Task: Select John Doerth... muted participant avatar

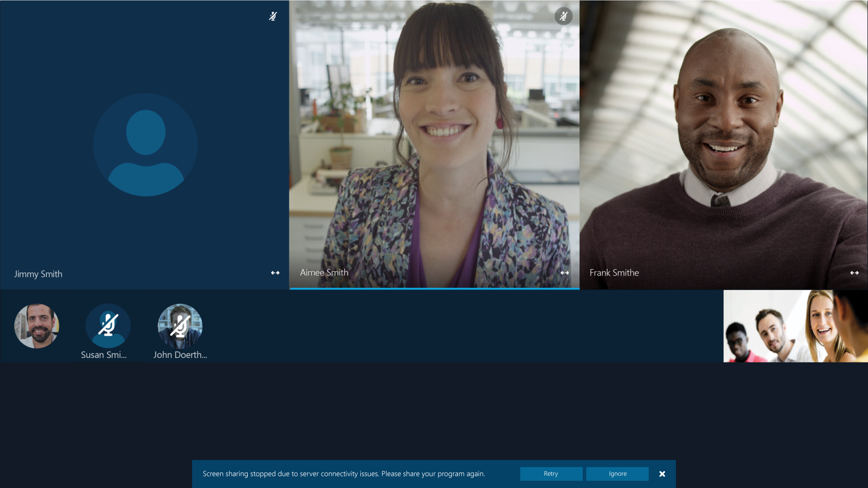Action: pos(180,326)
